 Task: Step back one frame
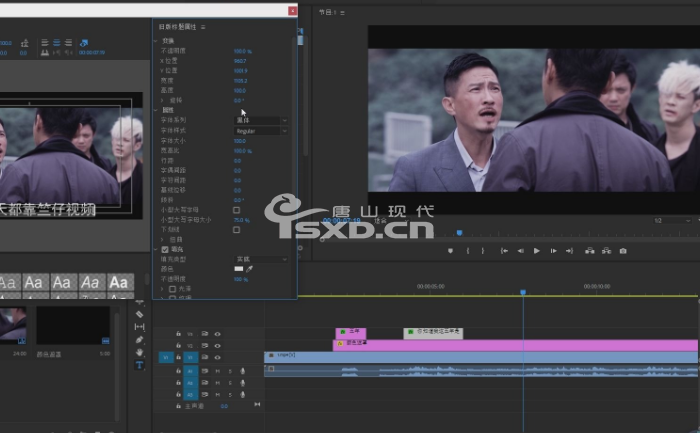tap(521, 251)
